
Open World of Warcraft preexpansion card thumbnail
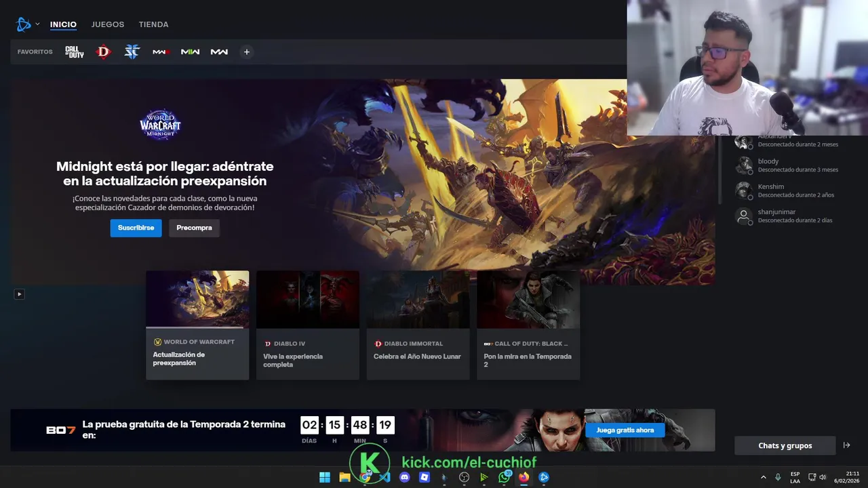tap(197, 300)
